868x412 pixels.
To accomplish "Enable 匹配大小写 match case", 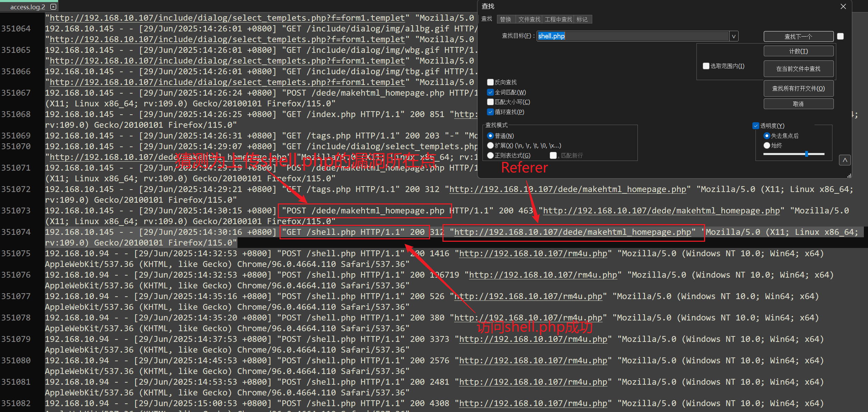I will (x=490, y=102).
